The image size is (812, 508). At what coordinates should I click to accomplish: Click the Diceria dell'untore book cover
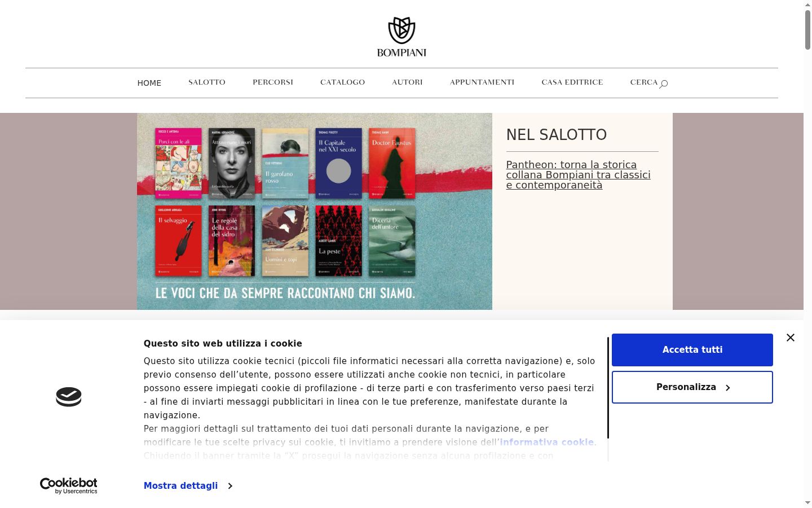[x=392, y=241]
